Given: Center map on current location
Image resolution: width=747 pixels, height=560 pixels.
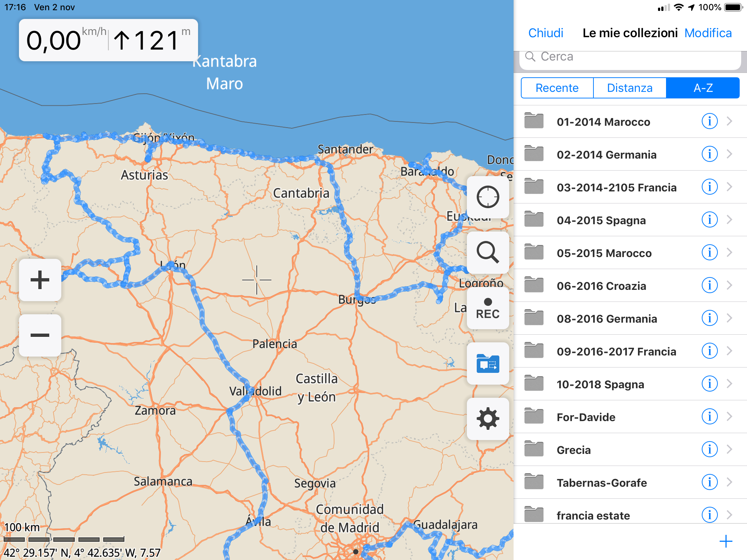Looking at the screenshot, I should pyautogui.click(x=488, y=197).
